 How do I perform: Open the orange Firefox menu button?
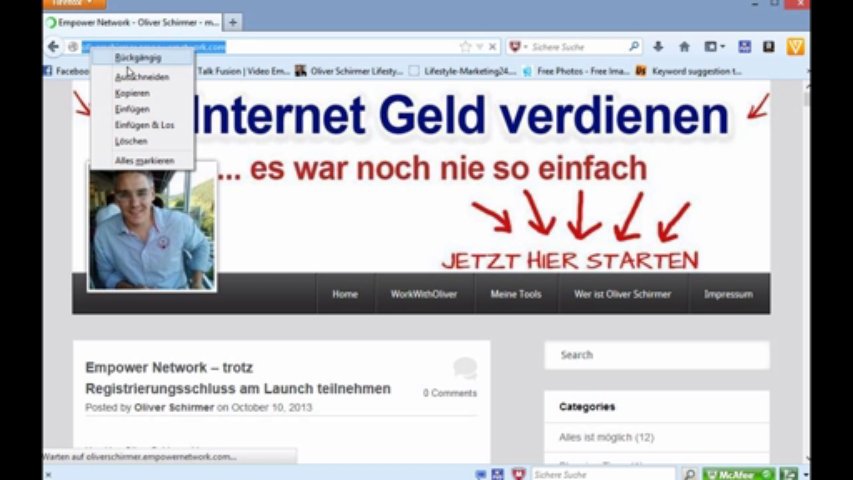75,4
